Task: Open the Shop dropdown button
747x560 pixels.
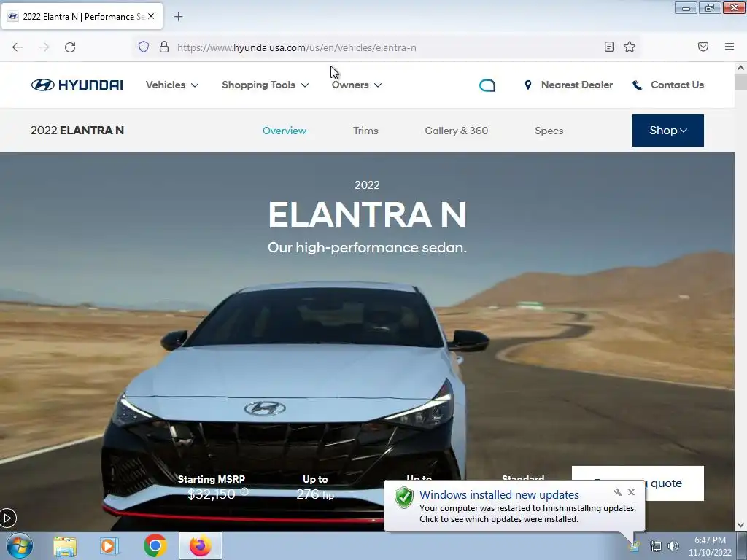Action: click(x=668, y=131)
